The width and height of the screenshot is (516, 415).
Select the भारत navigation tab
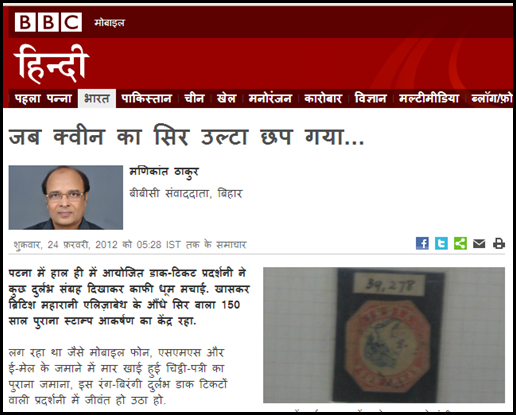(x=97, y=99)
